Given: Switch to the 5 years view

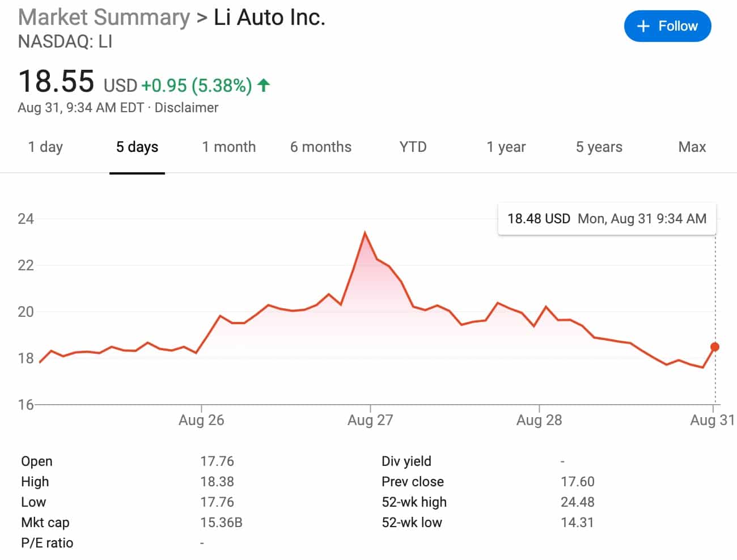Looking at the screenshot, I should pyautogui.click(x=599, y=147).
